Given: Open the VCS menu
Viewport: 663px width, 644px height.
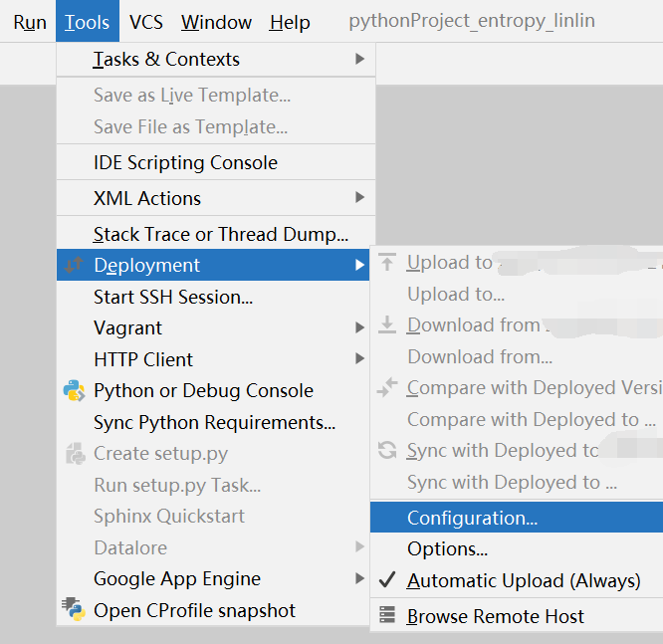Looking at the screenshot, I should 146,22.
